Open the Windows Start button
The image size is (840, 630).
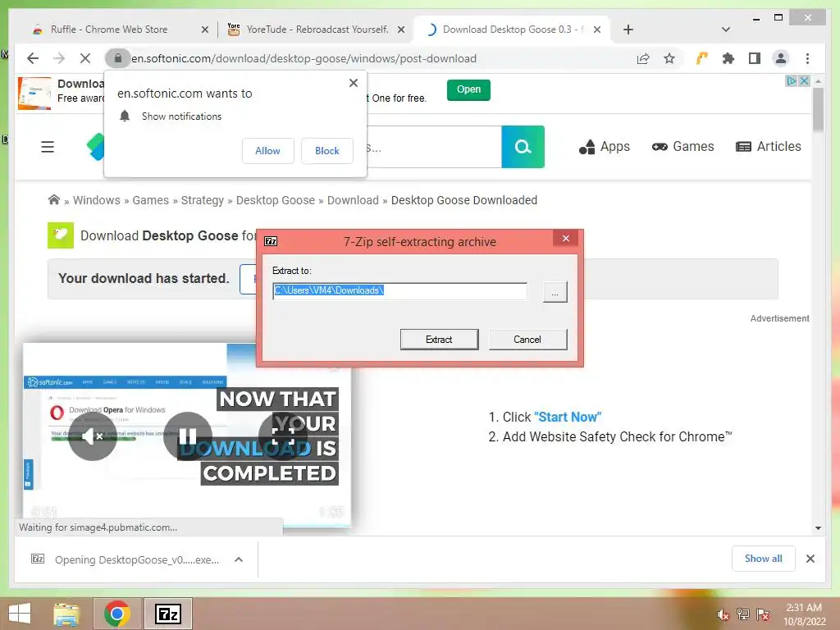[20, 614]
